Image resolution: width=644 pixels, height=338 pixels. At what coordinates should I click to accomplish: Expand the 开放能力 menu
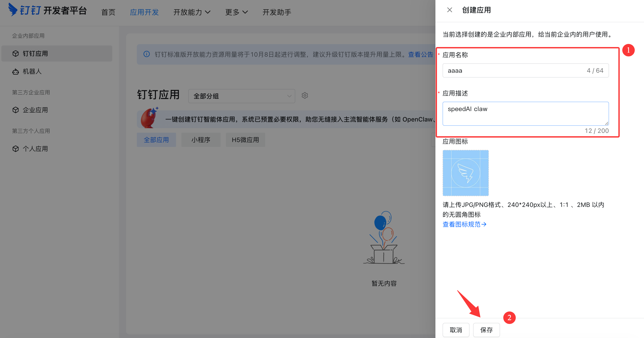pyautogui.click(x=192, y=12)
